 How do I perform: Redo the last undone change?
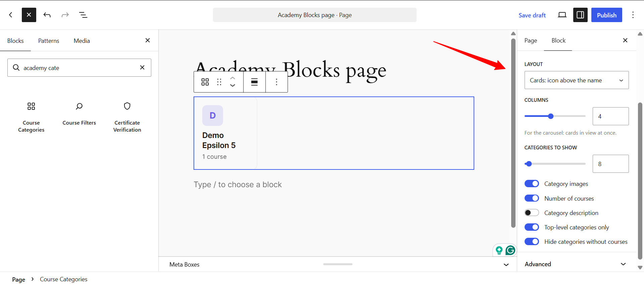pyautogui.click(x=65, y=15)
